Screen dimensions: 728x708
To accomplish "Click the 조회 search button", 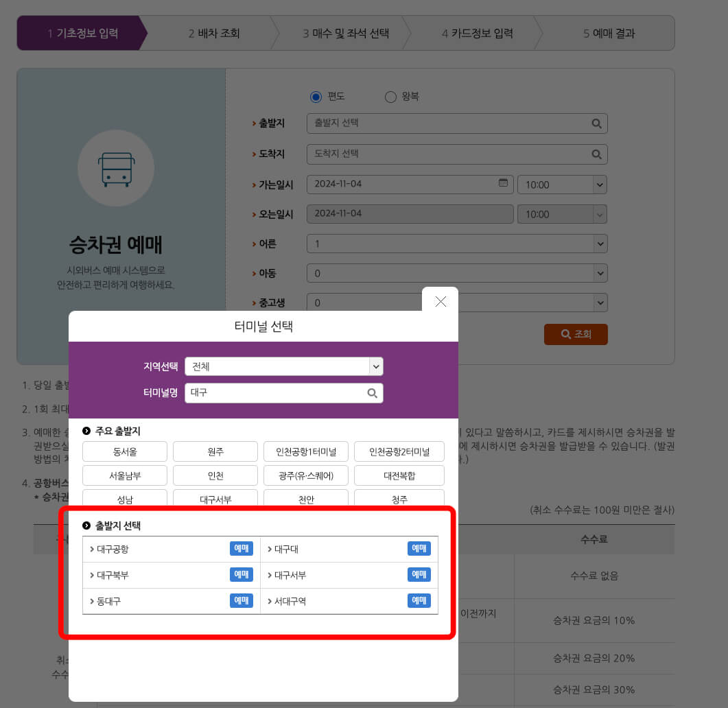I will pyautogui.click(x=576, y=334).
